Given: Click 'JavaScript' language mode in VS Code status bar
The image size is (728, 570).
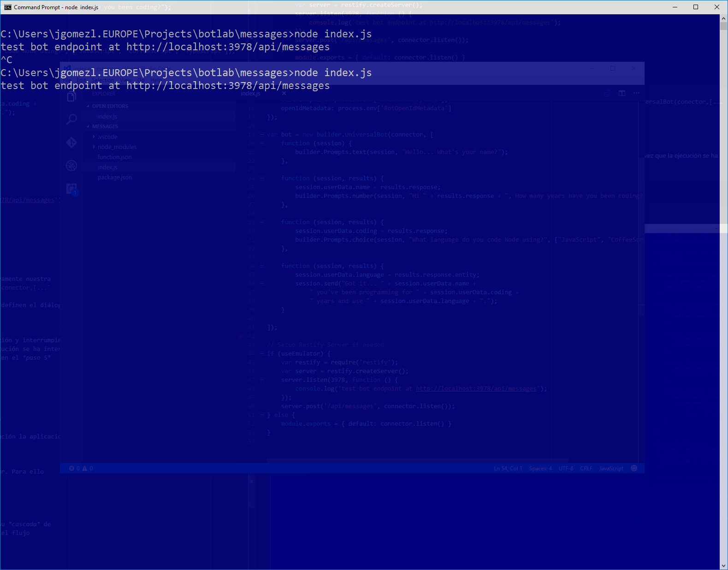Looking at the screenshot, I should point(611,469).
